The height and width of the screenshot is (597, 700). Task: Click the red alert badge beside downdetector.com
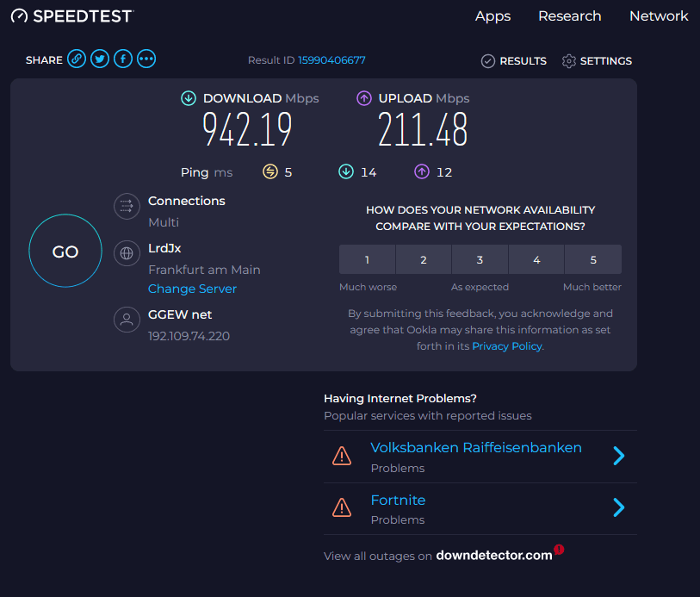pyautogui.click(x=559, y=550)
